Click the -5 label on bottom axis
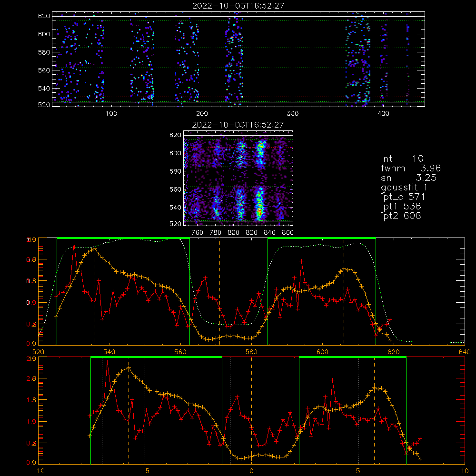Screen dimensions: 476x476 [x=145, y=471]
